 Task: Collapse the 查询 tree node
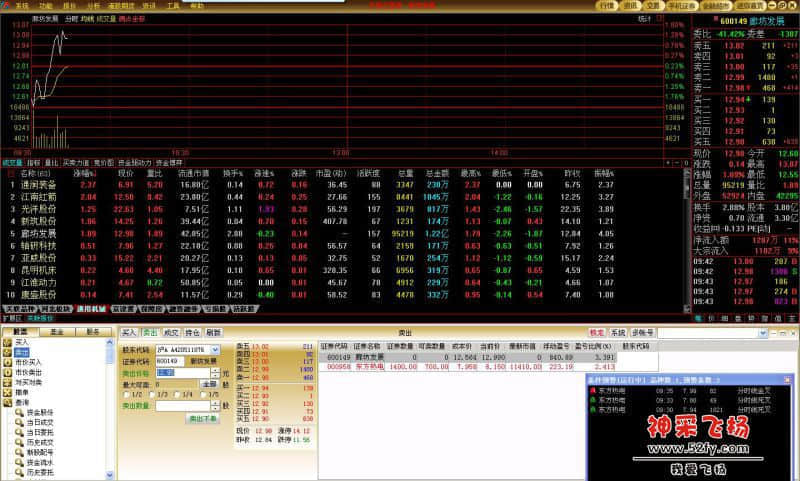[5, 402]
